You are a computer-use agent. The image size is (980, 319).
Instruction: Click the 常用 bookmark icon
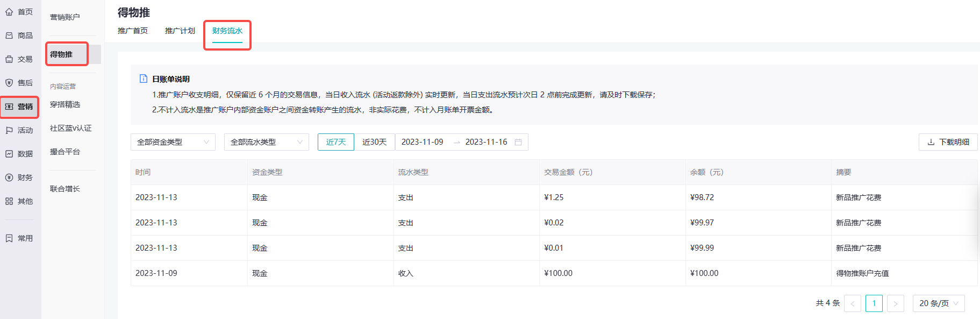click(9, 238)
